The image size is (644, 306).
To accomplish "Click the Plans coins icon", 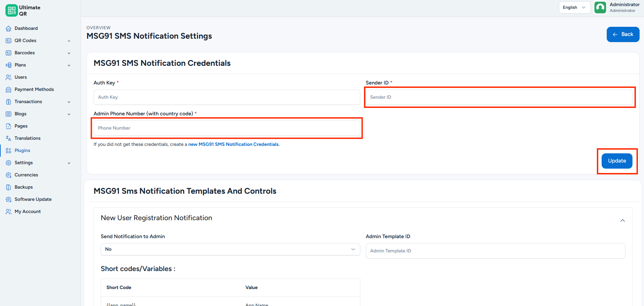I will point(8,65).
